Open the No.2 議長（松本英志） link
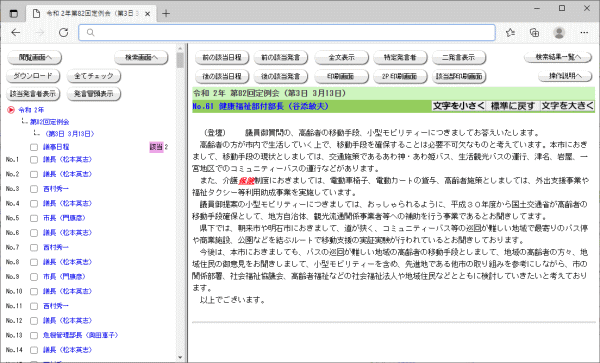600x363 pixels. tap(68, 174)
